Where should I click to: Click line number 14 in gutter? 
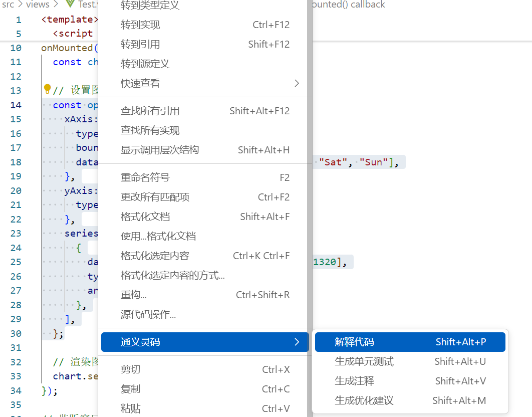(16, 105)
